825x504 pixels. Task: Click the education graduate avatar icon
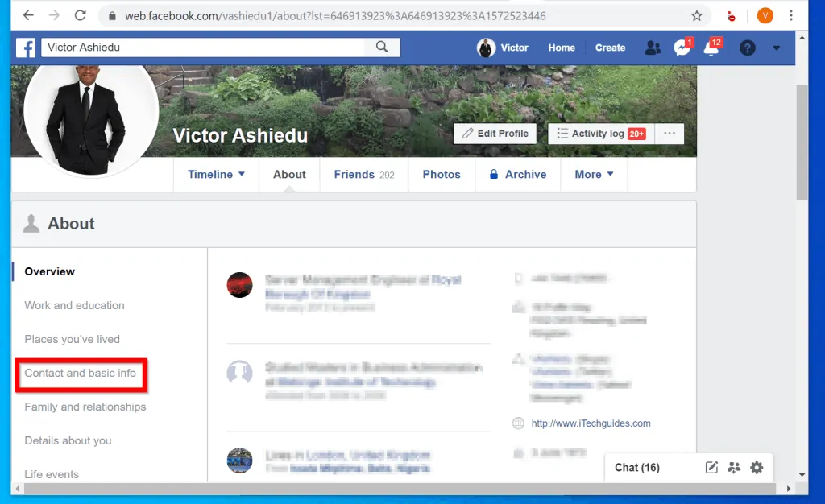[x=239, y=373]
